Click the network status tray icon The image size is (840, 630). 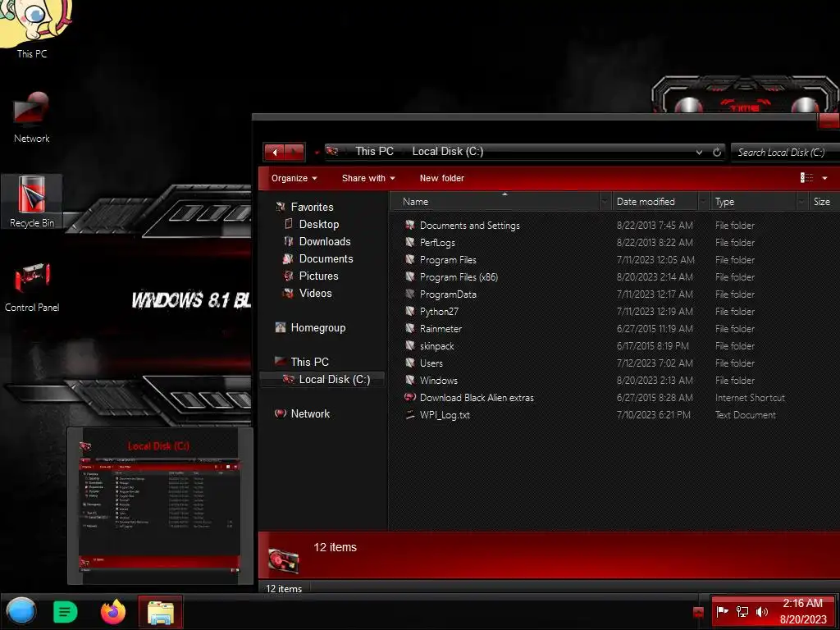point(742,611)
